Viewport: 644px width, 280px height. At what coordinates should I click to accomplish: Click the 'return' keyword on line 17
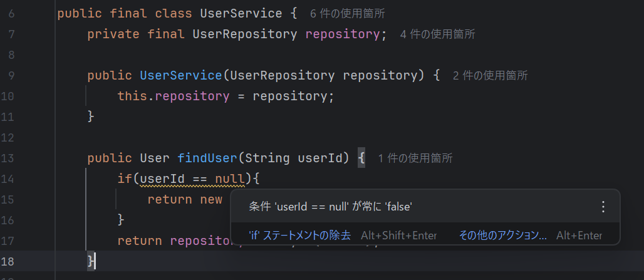tap(140, 241)
